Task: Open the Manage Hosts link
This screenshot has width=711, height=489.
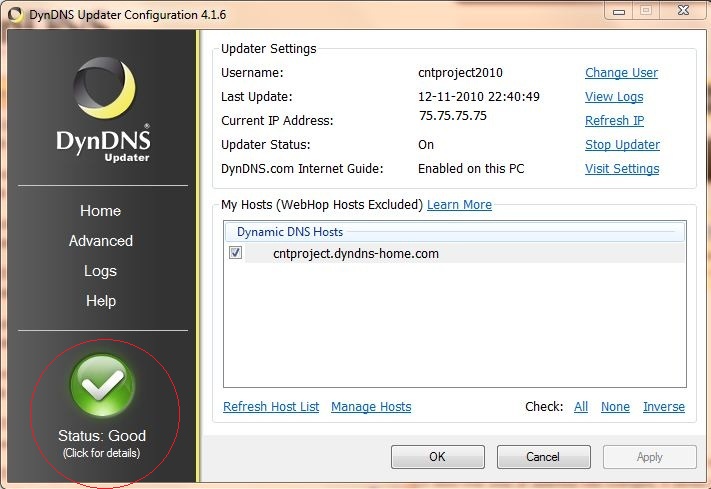Action: click(371, 406)
